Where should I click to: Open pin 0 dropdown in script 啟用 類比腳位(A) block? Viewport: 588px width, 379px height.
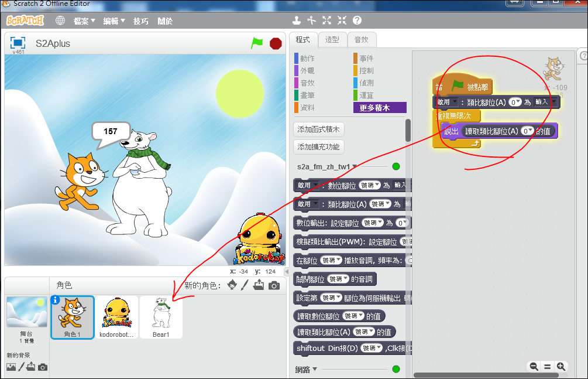pyautogui.click(x=515, y=102)
